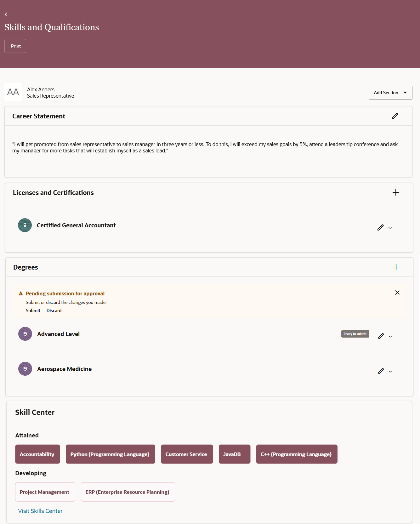
Task: Click the AA profile avatar
Action: click(x=13, y=92)
